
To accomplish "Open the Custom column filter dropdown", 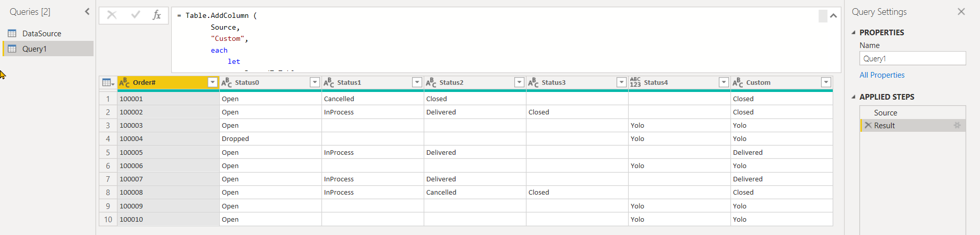I will coord(826,83).
